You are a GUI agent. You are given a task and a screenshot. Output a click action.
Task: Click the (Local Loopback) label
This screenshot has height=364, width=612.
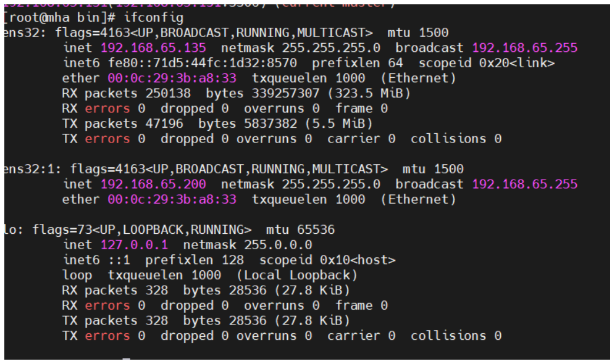pos(297,276)
